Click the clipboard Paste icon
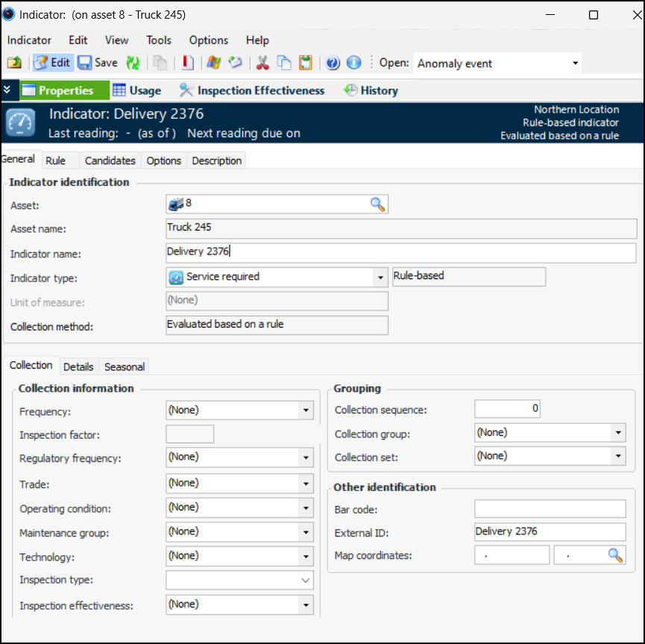The image size is (645, 644). coord(305,63)
